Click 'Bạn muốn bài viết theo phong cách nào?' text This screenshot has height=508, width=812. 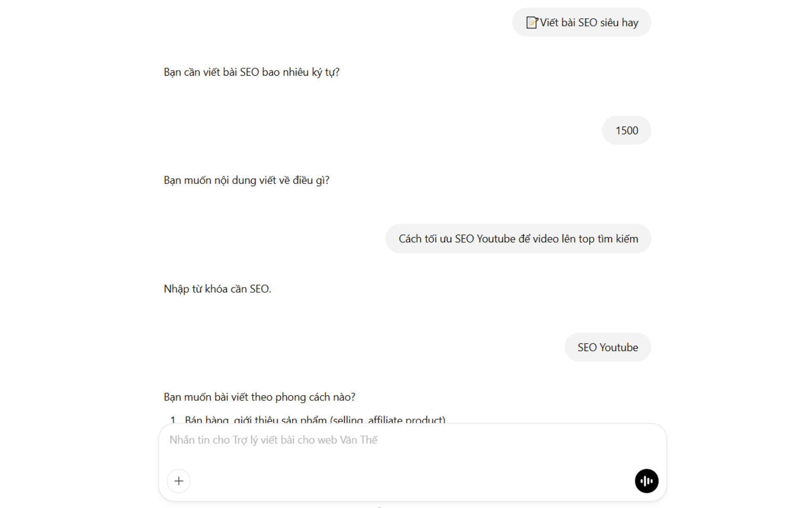(x=259, y=397)
